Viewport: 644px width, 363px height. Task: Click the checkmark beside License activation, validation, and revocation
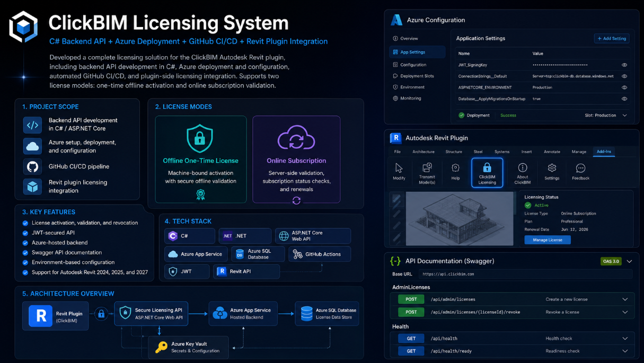pyautogui.click(x=25, y=223)
